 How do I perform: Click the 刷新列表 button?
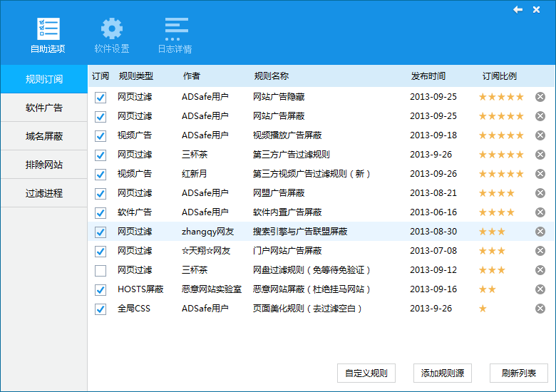pos(519,373)
